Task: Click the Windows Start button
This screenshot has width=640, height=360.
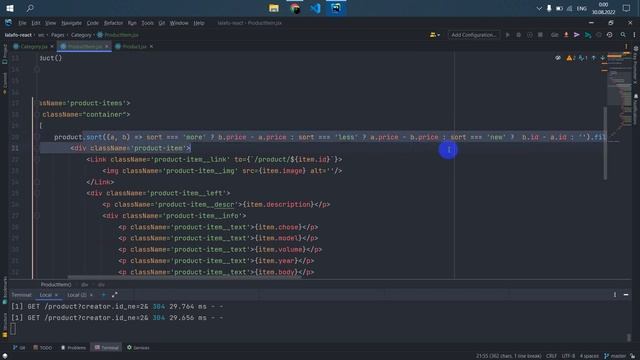Action: tap(10, 8)
